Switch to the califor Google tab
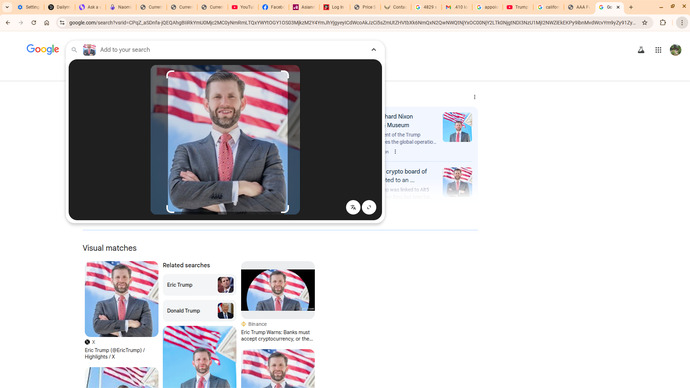The height and width of the screenshot is (388, 690). (x=548, y=7)
